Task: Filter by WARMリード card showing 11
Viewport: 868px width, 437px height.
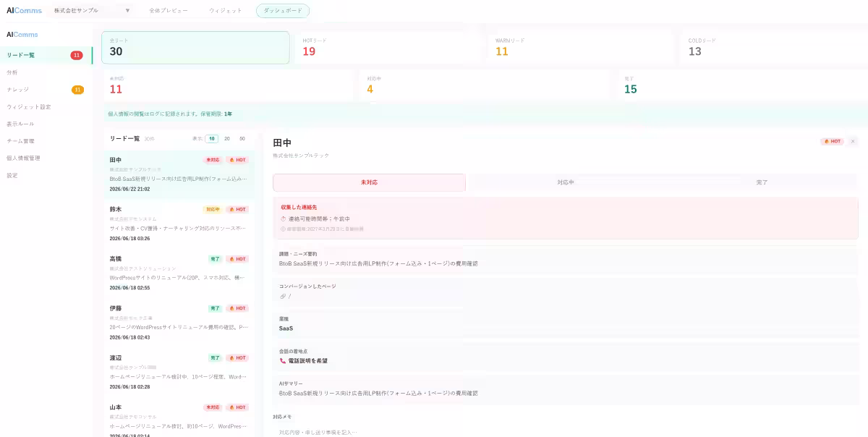Action: (x=581, y=48)
